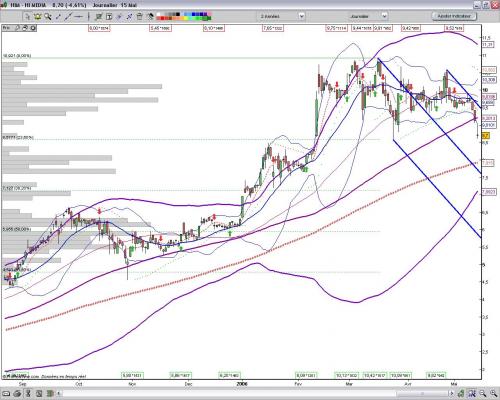The height and width of the screenshot is (400, 500).
Task: Select the rectangle drawing tool
Action: [99, 16]
